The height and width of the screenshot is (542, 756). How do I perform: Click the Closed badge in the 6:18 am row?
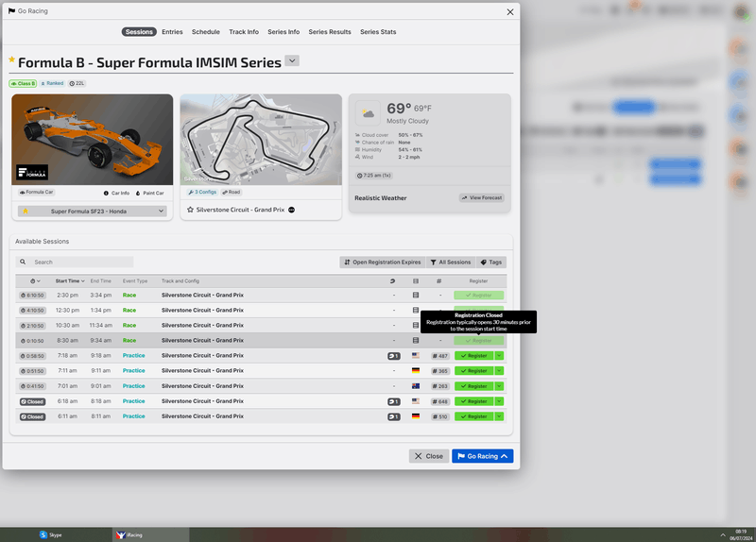[x=32, y=401]
